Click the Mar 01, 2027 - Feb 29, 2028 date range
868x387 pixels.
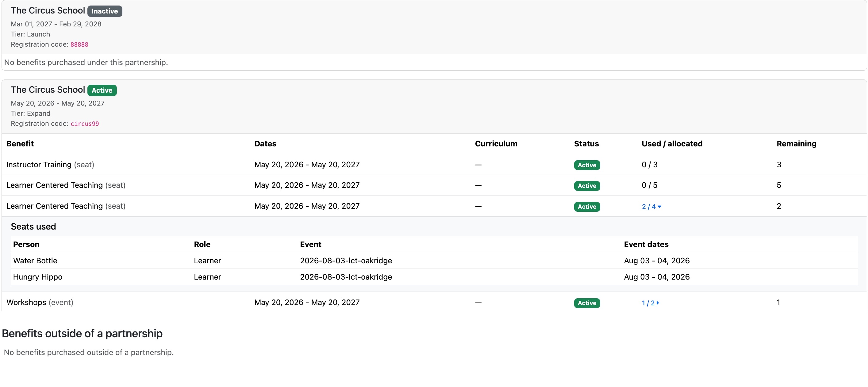click(x=56, y=24)
